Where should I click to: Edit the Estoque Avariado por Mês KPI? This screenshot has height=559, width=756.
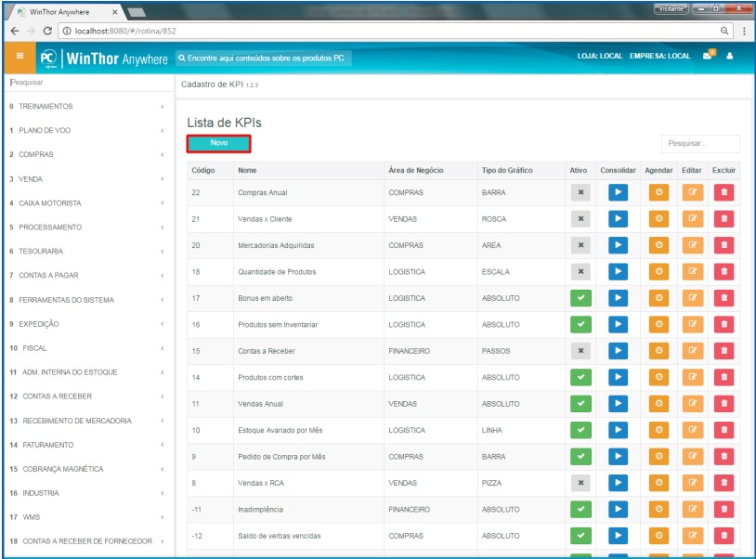coord(692,430)
